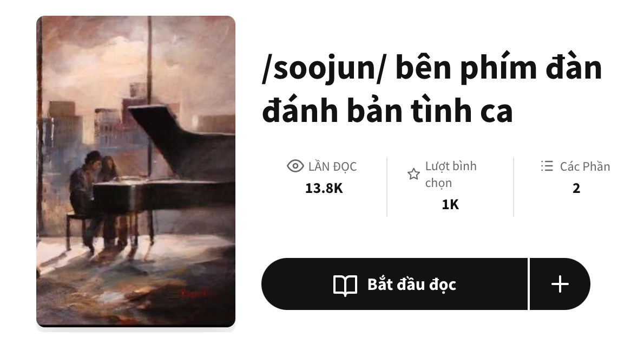The width and height of the screenshot is (644, 349).
Task: Click the open-book icon on the read button
Action: tap(345, 285)
